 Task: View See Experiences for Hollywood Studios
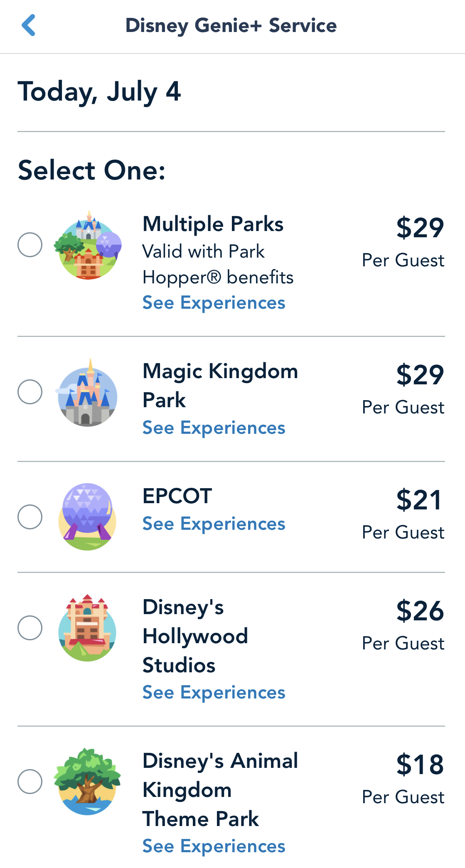click(x=214, y=693)
